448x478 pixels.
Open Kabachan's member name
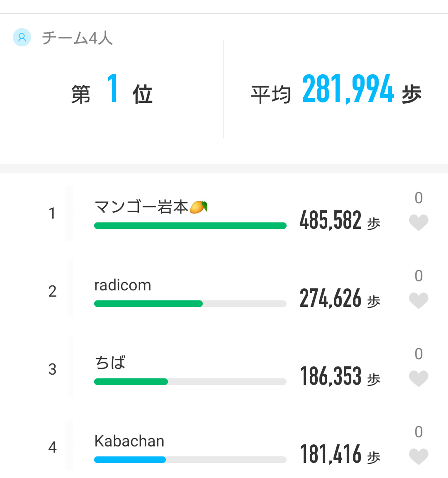(129, 441)
